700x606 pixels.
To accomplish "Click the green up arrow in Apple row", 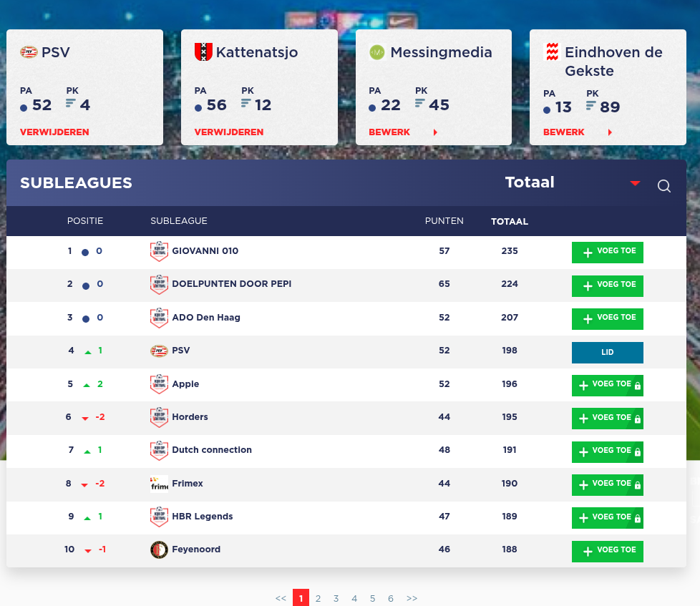I will tap(87, 385).
